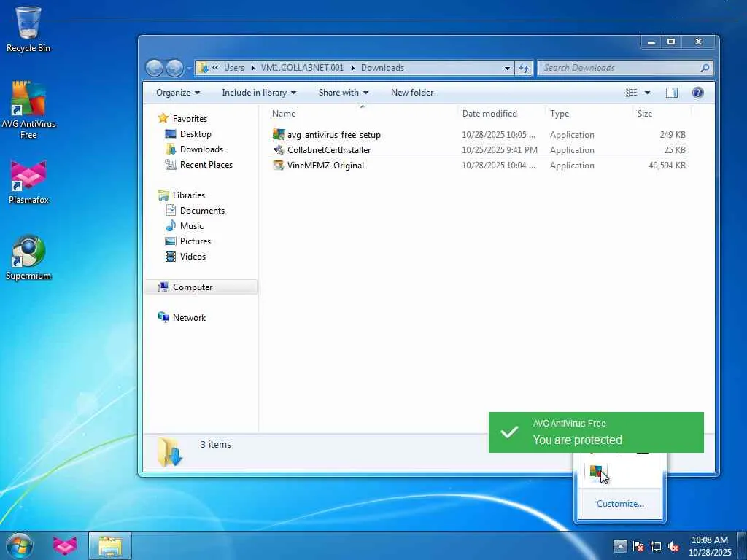
Task: Click the network tray icon
Action: coord(656,546)
